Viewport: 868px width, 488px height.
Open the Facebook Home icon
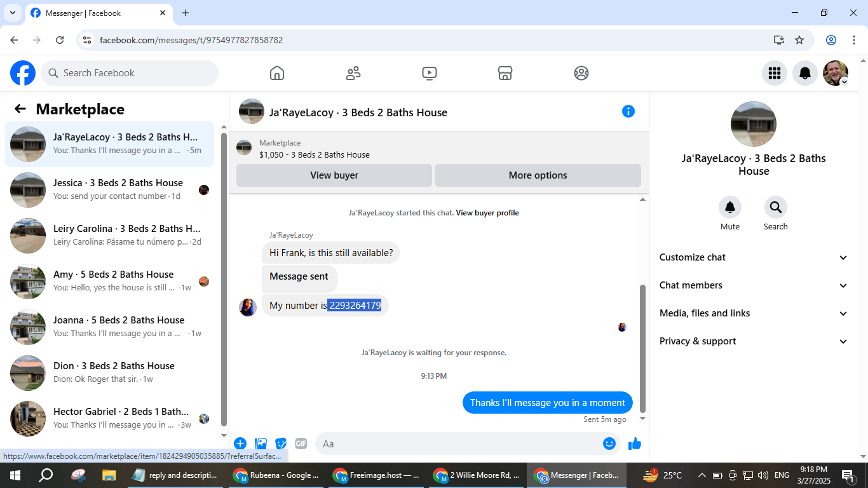pos(277,73)
